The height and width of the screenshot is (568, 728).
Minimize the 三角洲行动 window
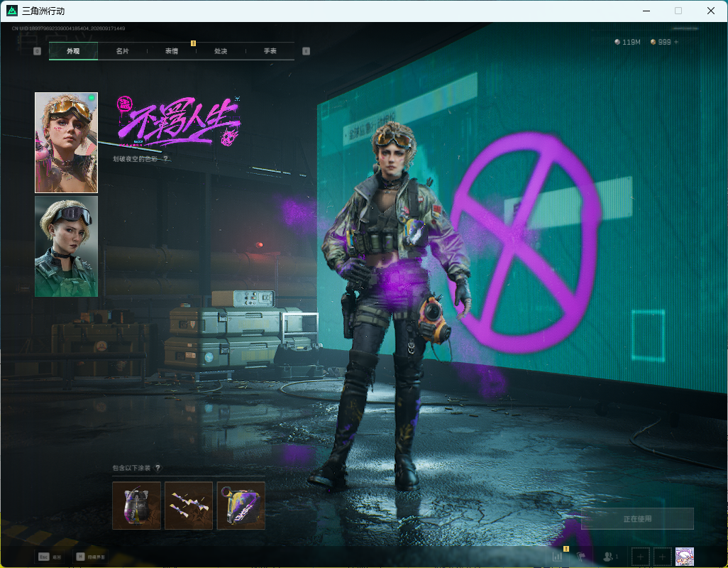(646, 11)
